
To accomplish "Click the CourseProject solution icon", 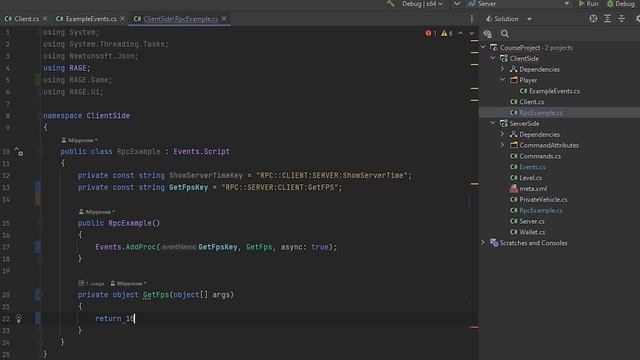I will tap(494, 47).
